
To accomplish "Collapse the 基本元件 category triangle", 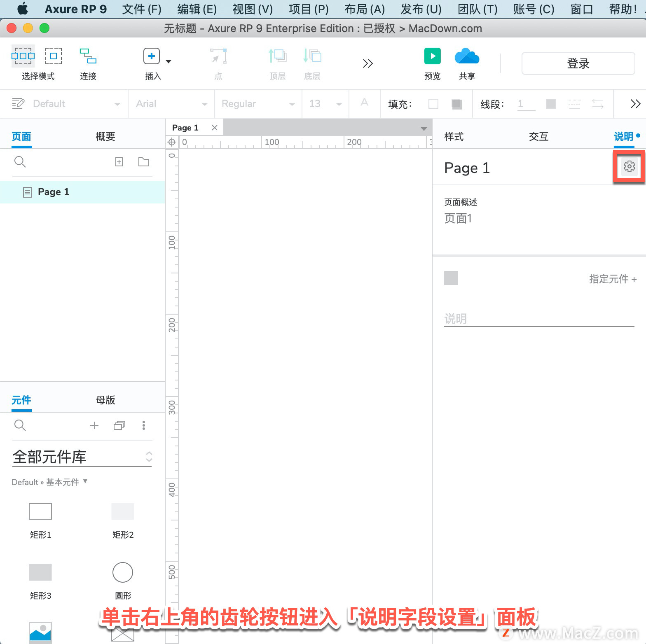I will click(85, 481).
